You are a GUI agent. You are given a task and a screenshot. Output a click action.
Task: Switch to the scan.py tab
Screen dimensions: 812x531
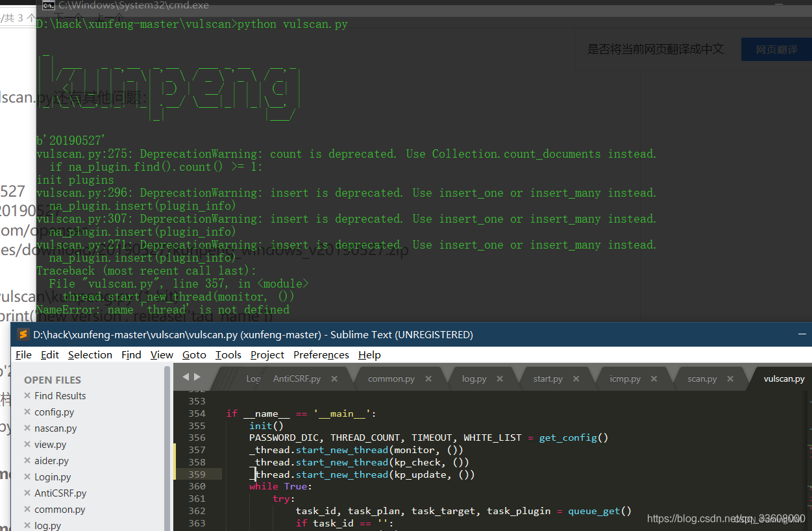[702, 378]
